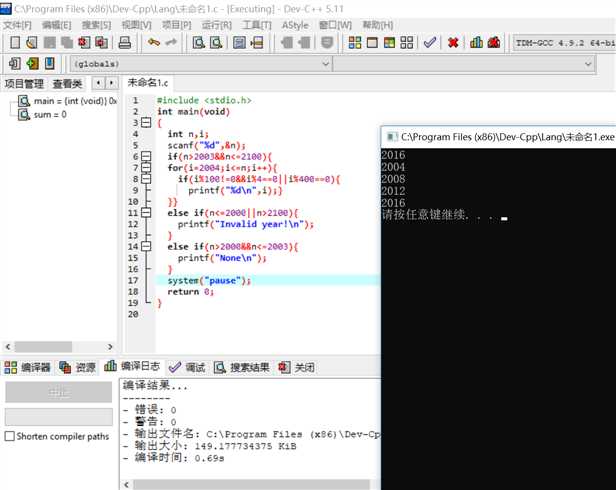The image size is (616, 490).
Task: Click the Go to line toolbar icon
Action: [257, 42]
